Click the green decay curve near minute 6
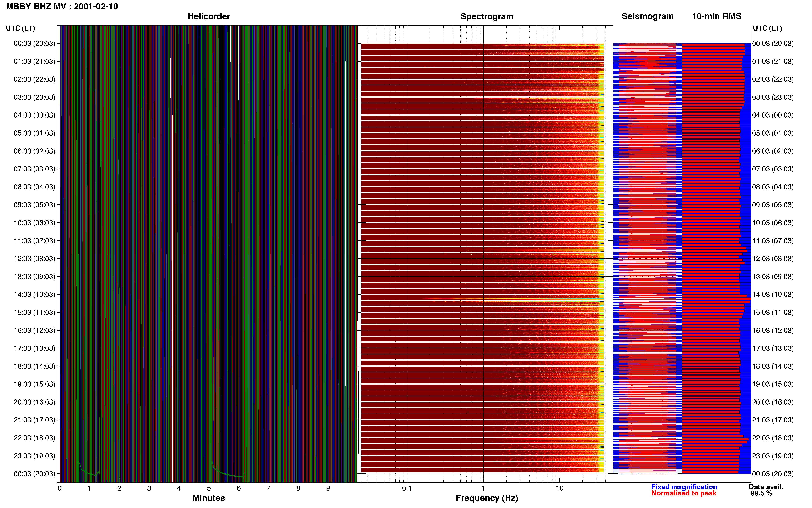The image size is (812, 508). pyautogui.click(x=228, y=469)
